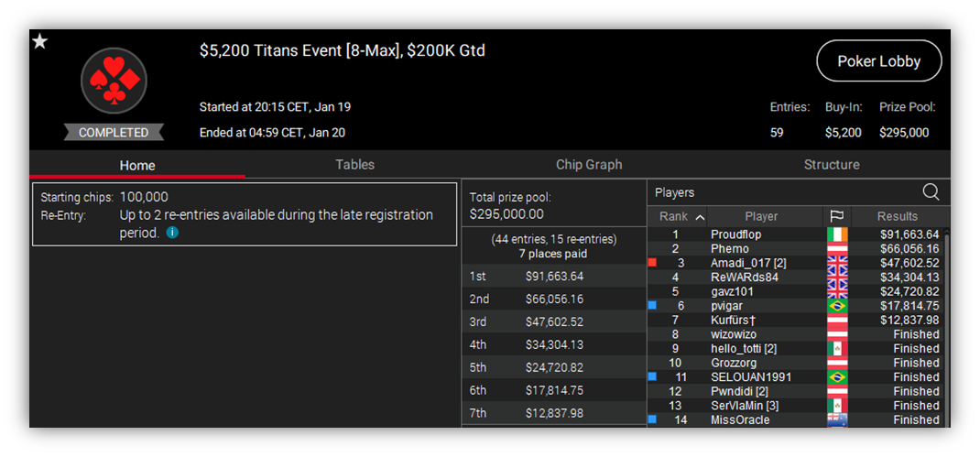This screenshot has width=980, height=457.
Task: Click the red marker beside Amadi_017
Action: [652, 263]
